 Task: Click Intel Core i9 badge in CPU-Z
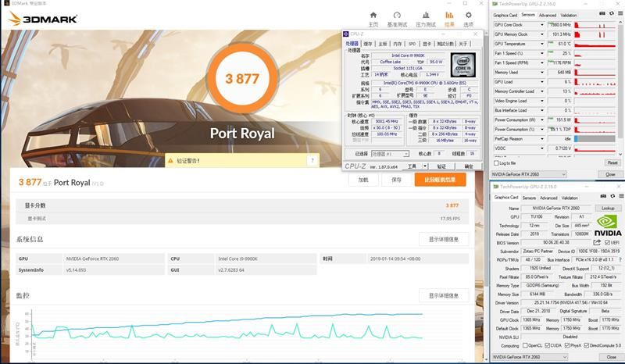(463, 65)
